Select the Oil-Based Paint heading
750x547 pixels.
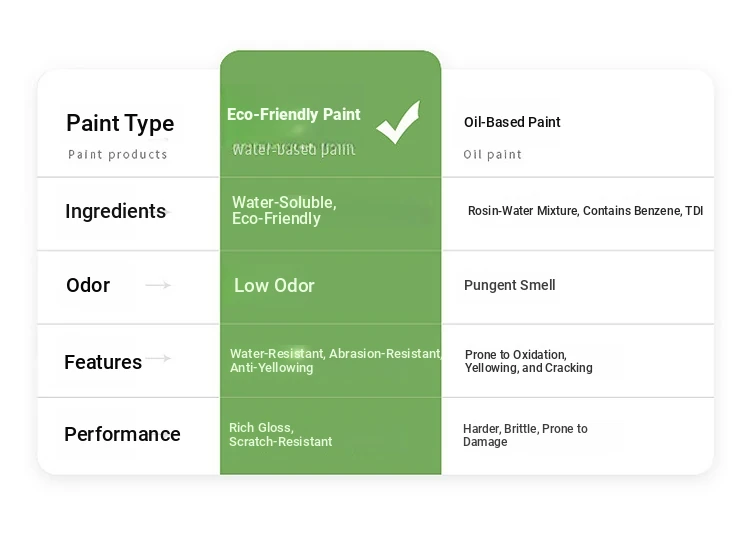pos(512,122)
